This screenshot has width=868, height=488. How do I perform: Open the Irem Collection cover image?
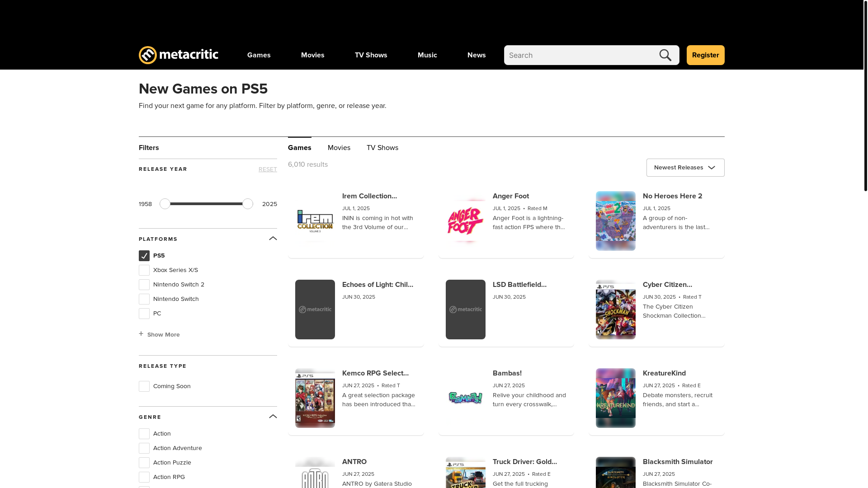(315, 221)
